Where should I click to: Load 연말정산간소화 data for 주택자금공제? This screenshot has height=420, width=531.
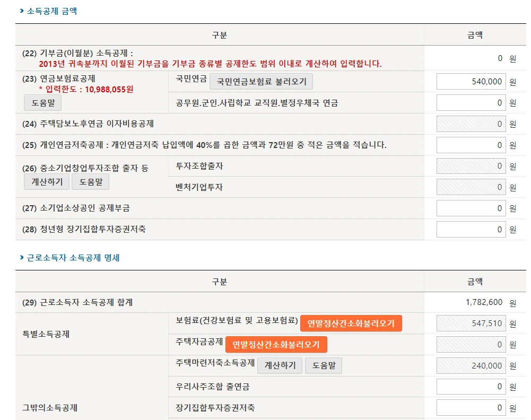(276, 345)
